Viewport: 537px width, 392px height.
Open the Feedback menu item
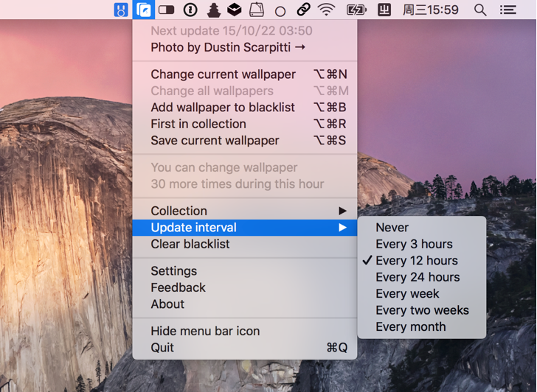[x=245, y=287]
